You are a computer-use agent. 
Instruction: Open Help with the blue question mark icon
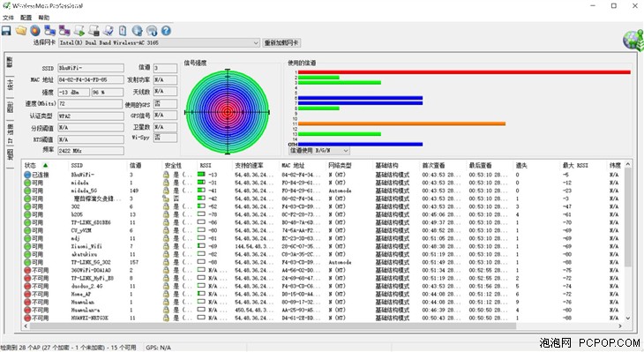(166, 30)
